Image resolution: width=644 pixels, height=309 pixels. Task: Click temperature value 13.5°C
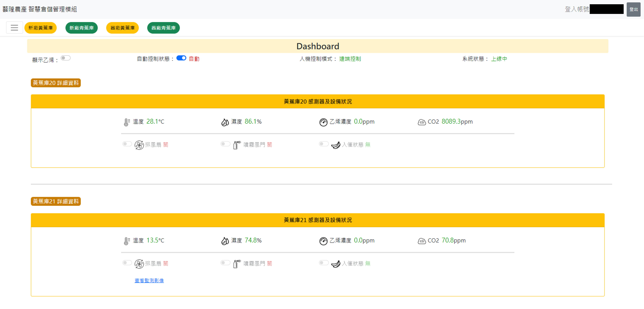point(155,240)
